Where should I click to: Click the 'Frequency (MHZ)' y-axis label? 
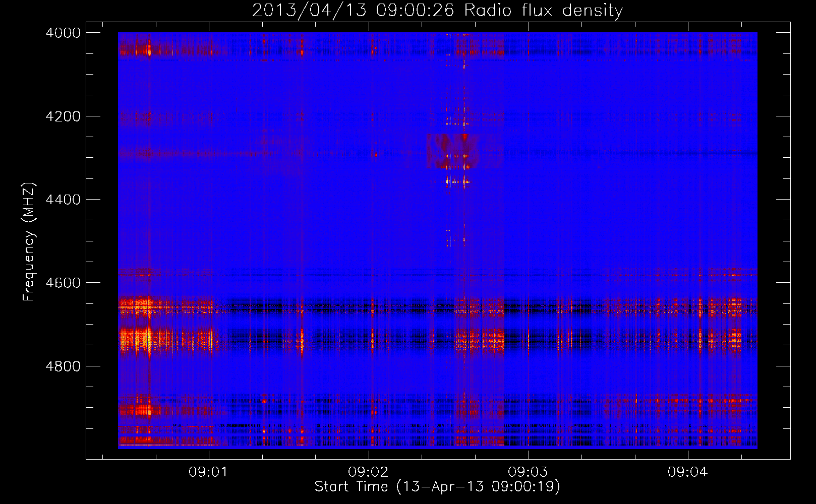(x=29, y=242)
